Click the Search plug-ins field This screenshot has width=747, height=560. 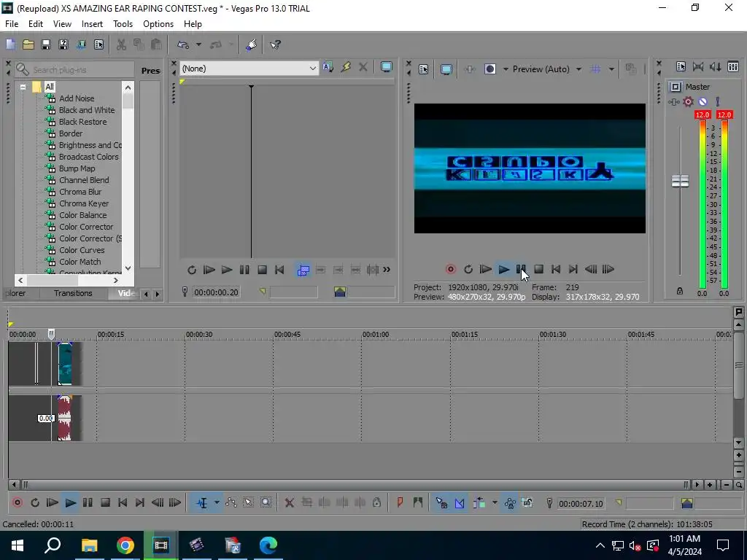75,69
